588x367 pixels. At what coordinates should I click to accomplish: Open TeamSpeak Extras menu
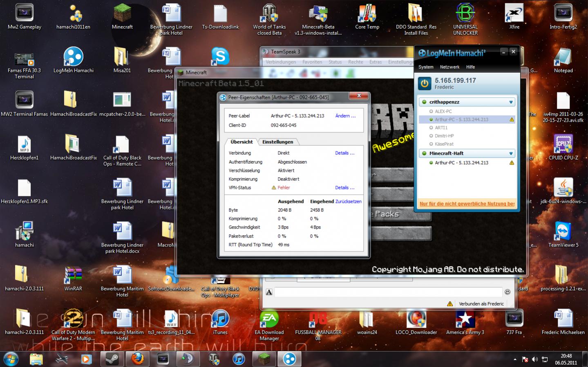pyautogui.click(x=376, y=62)
